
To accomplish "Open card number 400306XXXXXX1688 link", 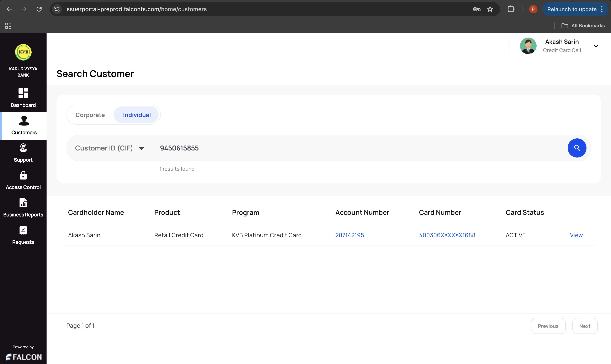I will (447, 235).
